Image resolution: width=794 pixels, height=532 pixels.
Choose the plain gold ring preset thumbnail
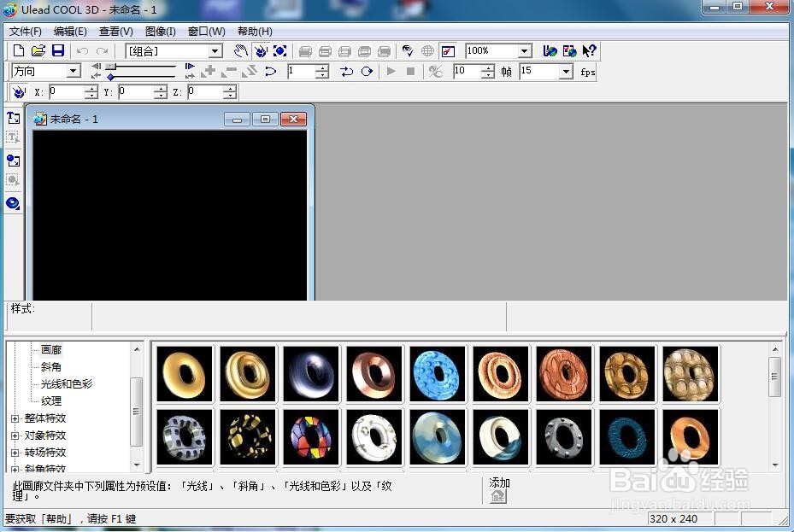pyautogui.click(x=185, y=374)
